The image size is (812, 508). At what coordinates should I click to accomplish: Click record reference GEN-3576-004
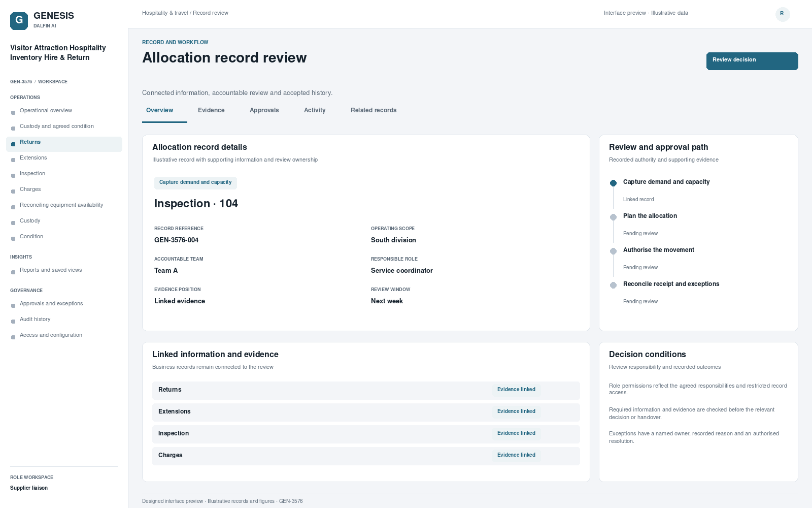[176, 240]
